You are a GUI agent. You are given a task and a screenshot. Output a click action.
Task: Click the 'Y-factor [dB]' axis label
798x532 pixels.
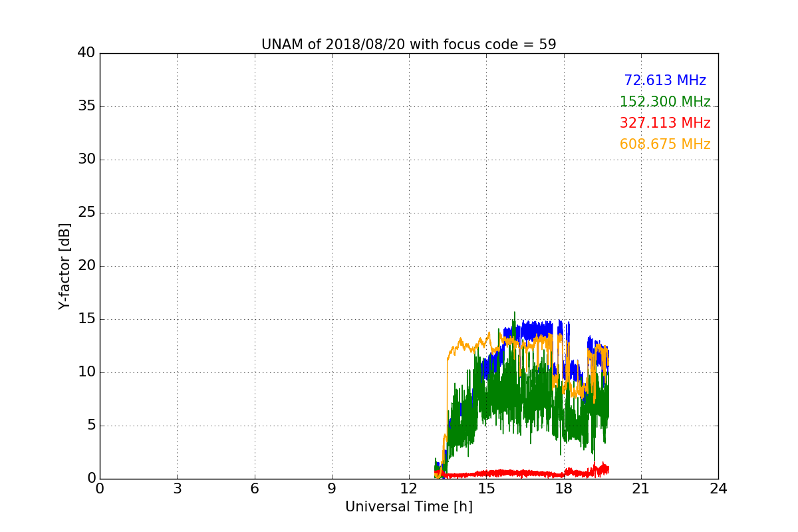(x=65, y=266)
